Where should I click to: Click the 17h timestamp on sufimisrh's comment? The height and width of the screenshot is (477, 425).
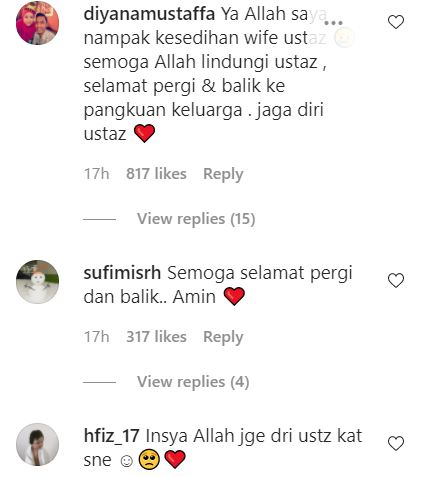tap(96, 337)
